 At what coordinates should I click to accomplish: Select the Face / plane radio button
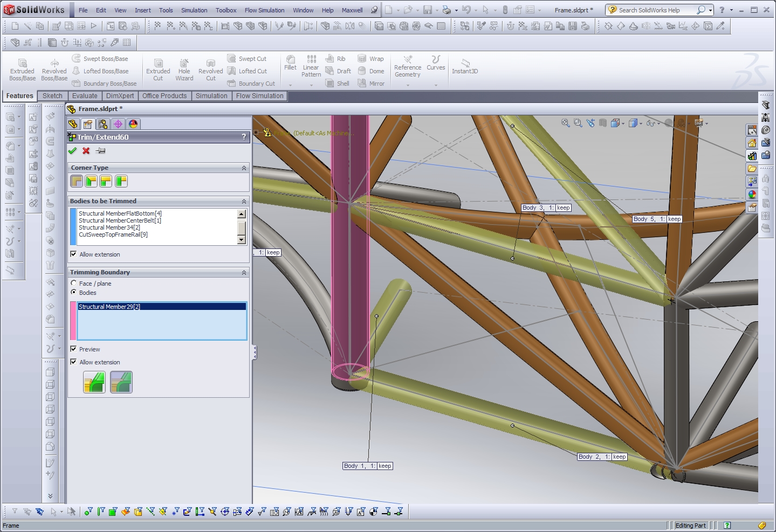tap(74, 283)
